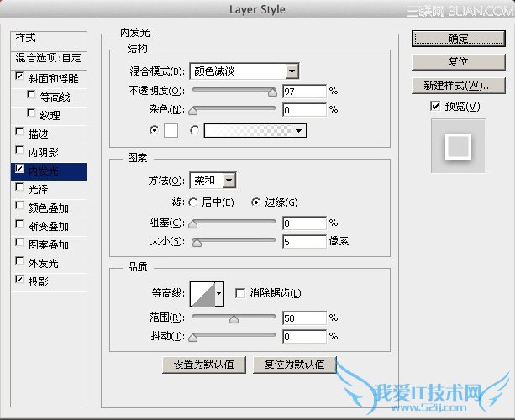Screen dimensions: 515x420
Task: Click the 阻塞 choke slider handle
Action: (x=193, y=224)
